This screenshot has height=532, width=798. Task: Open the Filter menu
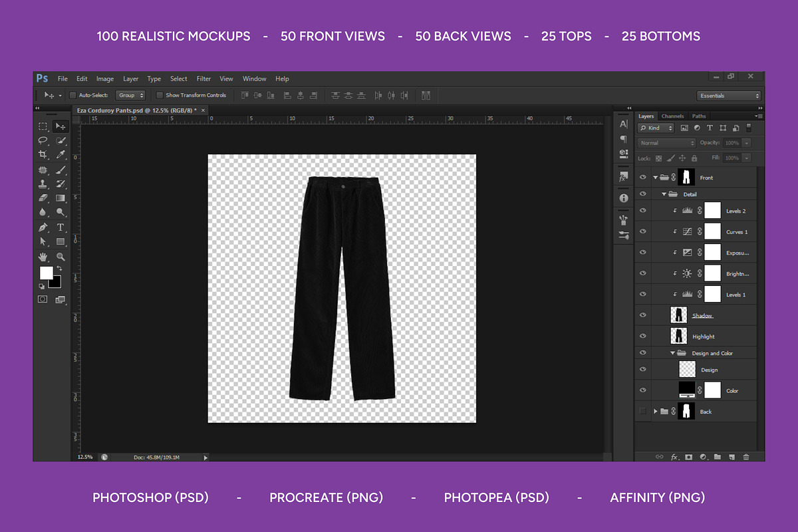[x=203, y=78]
